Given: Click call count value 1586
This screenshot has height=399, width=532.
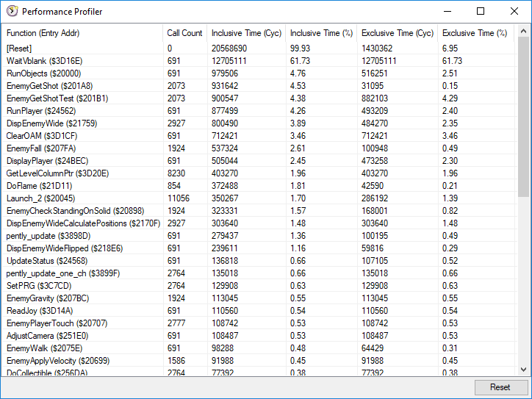Looking at the screenshot, I should pos(176,361).
